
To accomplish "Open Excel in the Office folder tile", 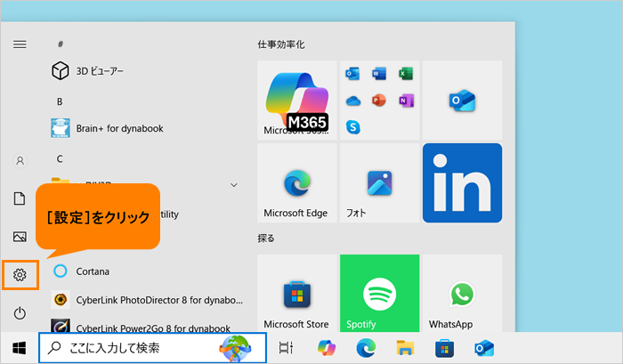I will (406, 74).
